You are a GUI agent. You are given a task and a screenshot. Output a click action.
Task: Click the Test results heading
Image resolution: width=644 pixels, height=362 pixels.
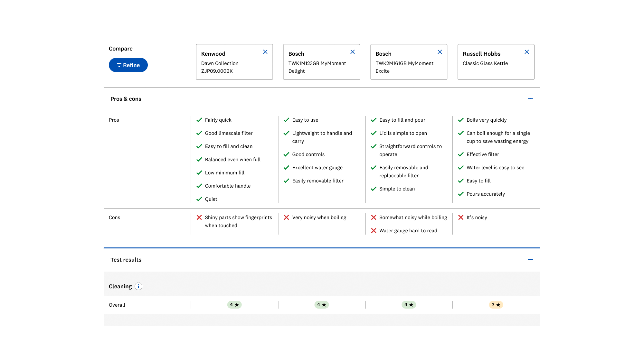coord(126,260)
